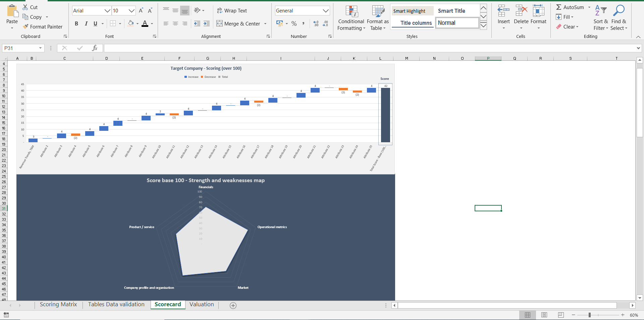644x320 pixels.
Task: Switch to Page Layout view
Action: click(544, 315)
